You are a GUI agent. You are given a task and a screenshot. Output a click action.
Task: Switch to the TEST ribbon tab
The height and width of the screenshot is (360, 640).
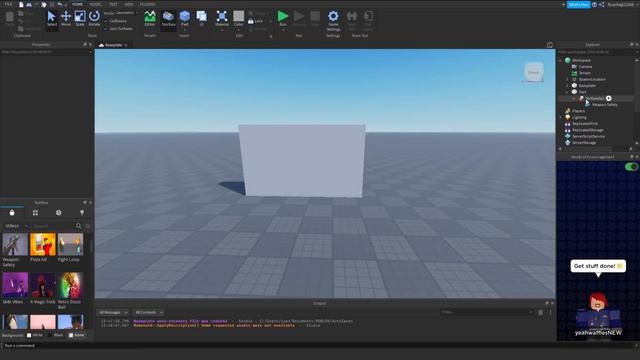click(113, 4)
